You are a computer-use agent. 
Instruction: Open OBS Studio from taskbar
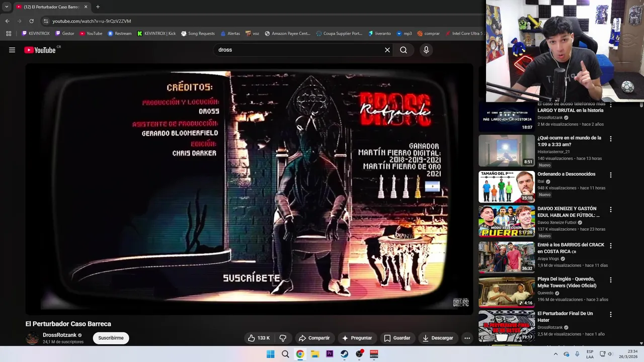point(359,354)
